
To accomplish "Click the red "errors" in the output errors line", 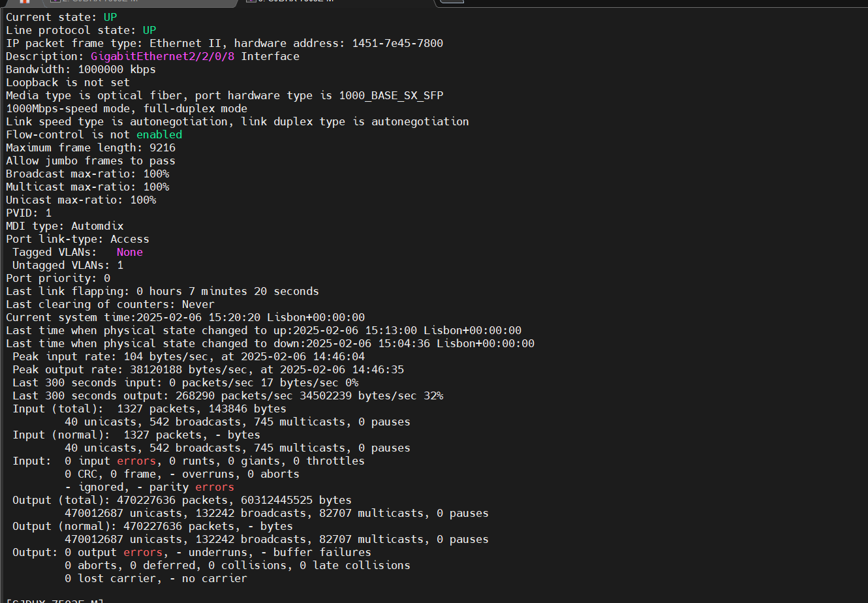I will tap(143, 552).
